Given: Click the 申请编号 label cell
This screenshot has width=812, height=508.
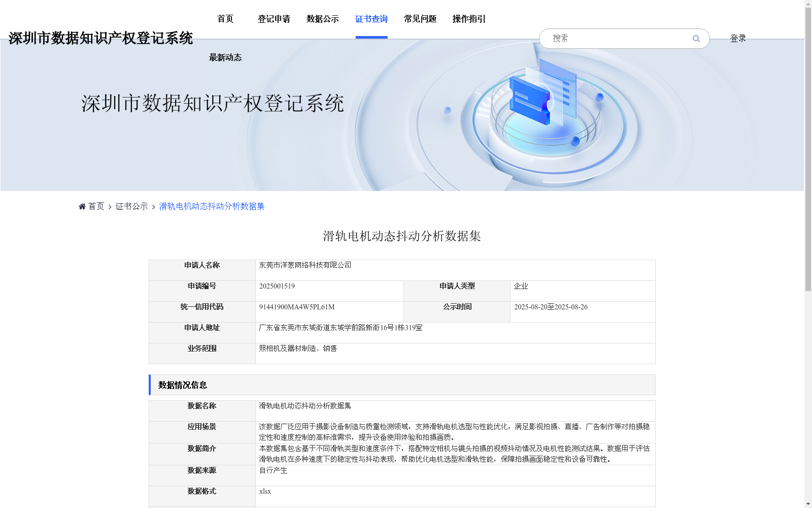Looking at the screenshot, I should pos(202,291).
